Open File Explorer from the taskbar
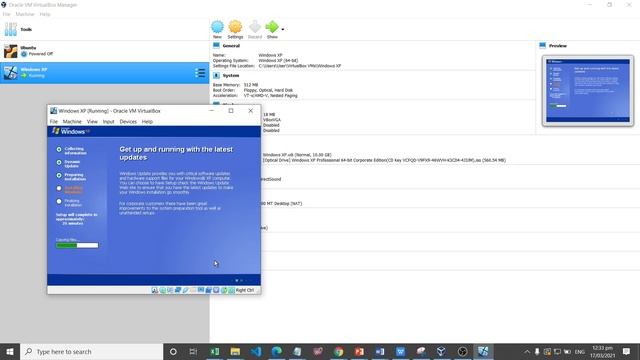This screenshot has height=360, width=640. [x=235, y=351]
